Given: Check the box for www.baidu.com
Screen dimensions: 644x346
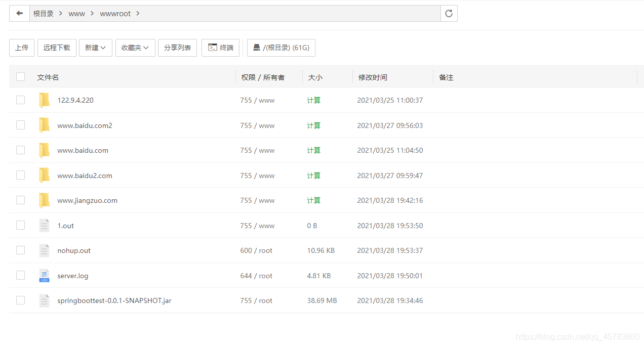Looking at the screenshot, I should coord(20,150).
